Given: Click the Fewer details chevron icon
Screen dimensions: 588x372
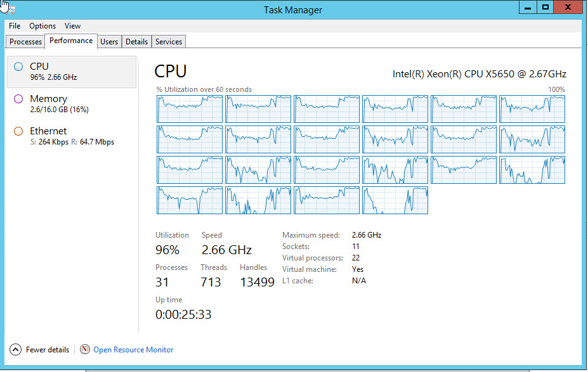Looking at the screenshot, I should (15, 350).
